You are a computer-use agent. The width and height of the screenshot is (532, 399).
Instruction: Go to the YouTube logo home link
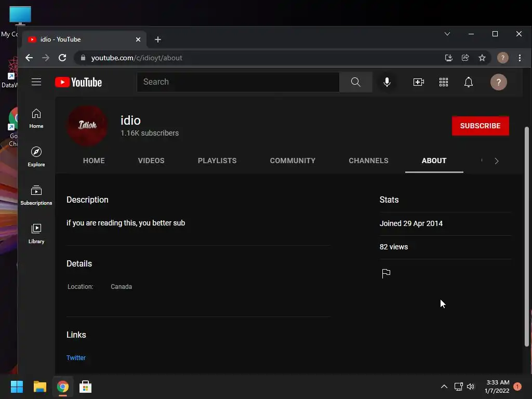tap(78, 82)
